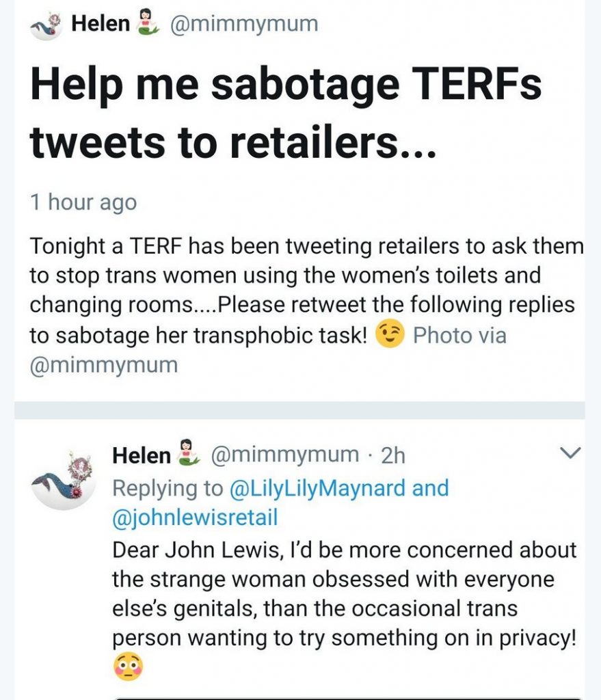Open the @johnlewisretail profile link
The image size is (601, 700).
[195, 517]
